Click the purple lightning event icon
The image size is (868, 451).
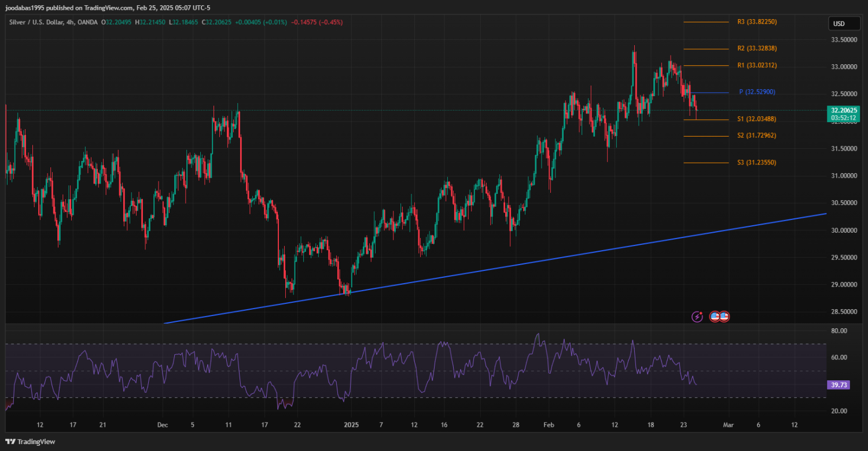(x=697, y=317)
